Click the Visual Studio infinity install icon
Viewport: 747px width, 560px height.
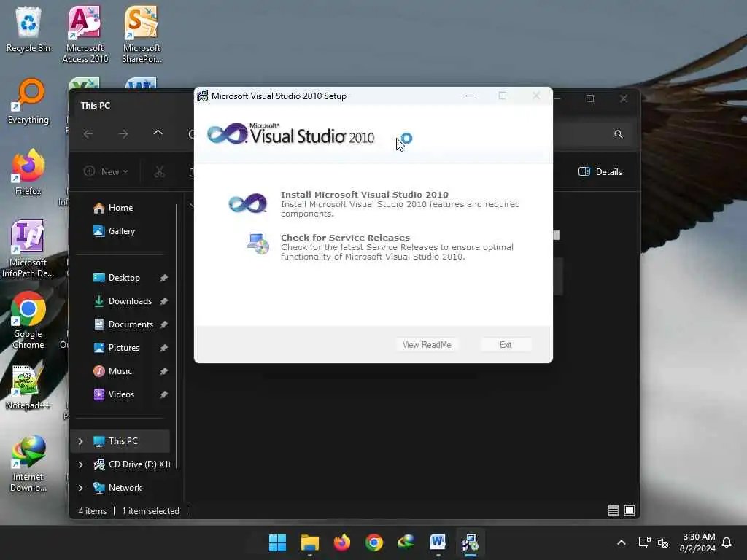[248, 204]
